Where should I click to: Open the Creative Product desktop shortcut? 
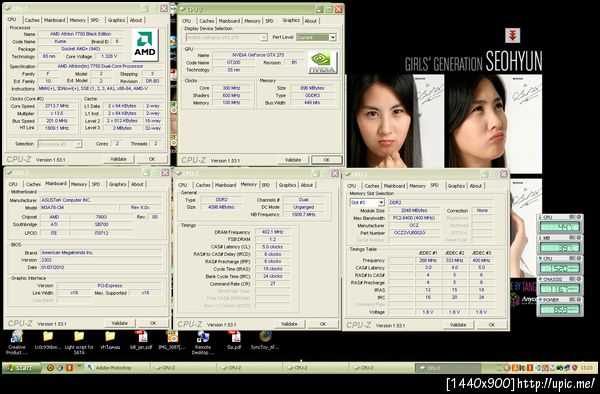click(16, 342)
